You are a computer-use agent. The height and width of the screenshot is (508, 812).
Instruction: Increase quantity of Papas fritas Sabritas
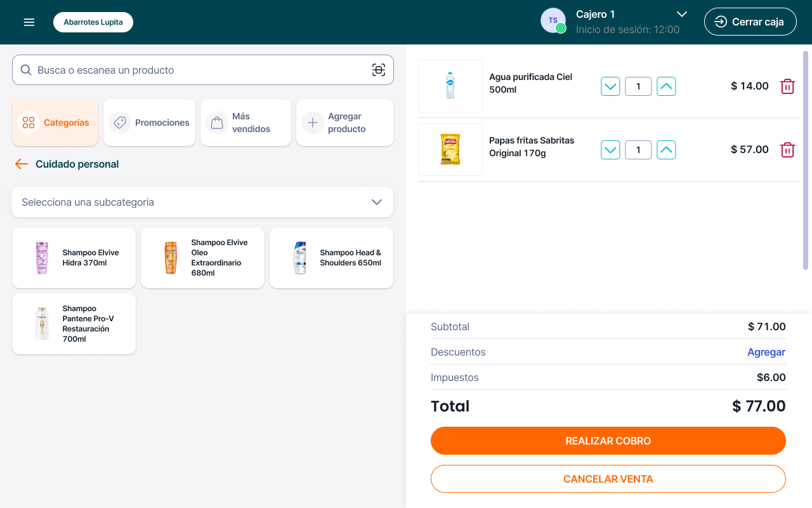click(666, 150)
